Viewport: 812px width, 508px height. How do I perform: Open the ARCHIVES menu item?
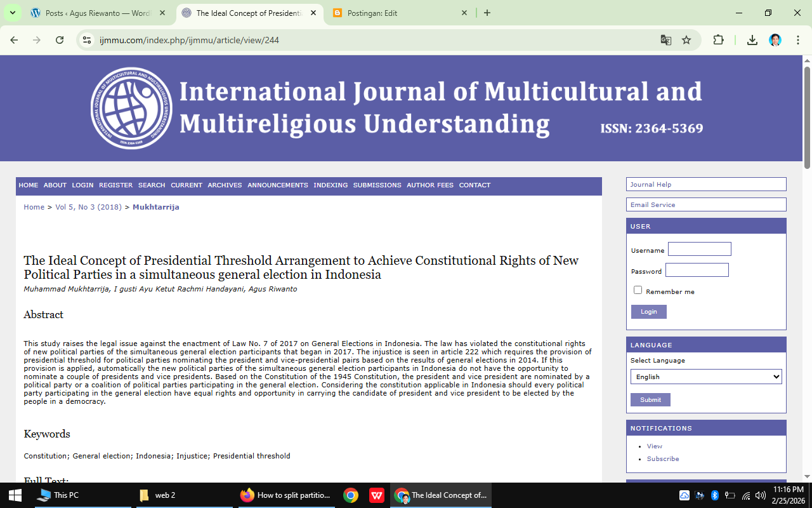coord(225,185)
